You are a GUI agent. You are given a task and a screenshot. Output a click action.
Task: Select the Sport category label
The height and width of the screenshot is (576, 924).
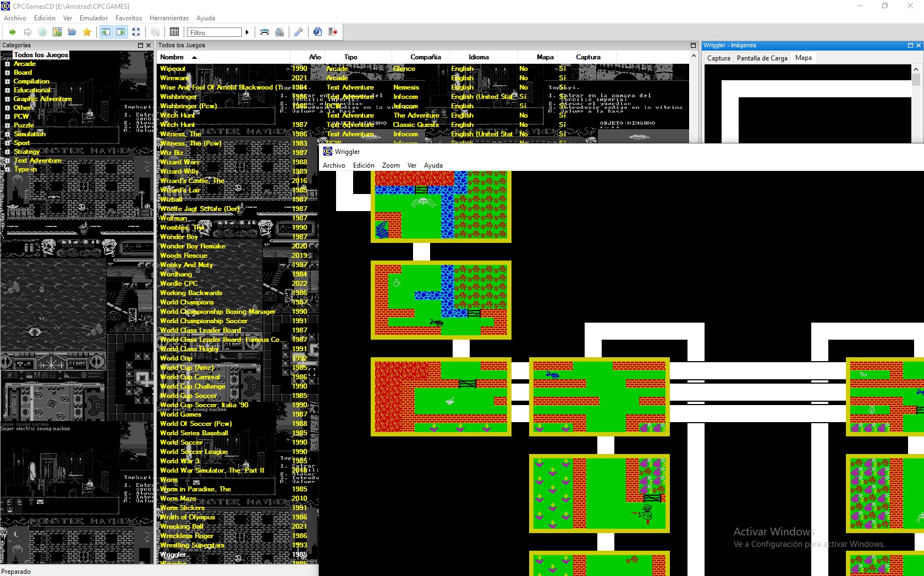coord(22,143)
